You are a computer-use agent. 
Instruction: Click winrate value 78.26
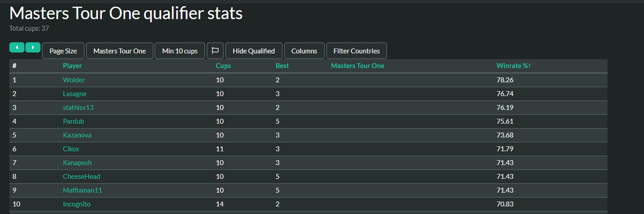click(x=506, y=80)
